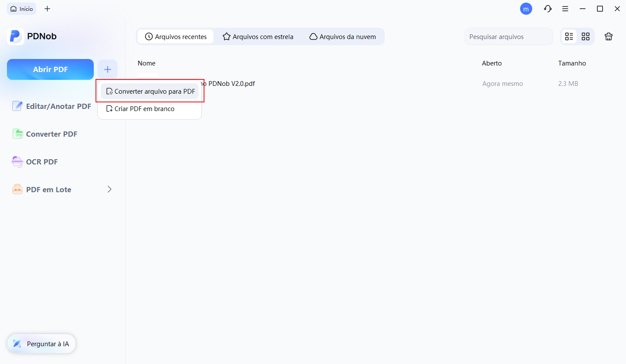Viewport: 626px width, 364px height.
Task: Switch to list view mode
Action: click(x=569, y=36)
